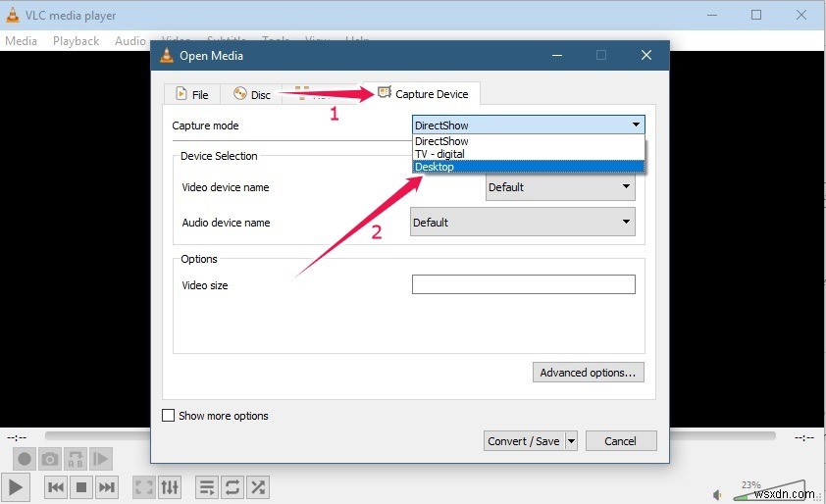Screen dimensions: 826x504
Task: Click the Capture Device tab icon
Action: (x=384, y=93)
